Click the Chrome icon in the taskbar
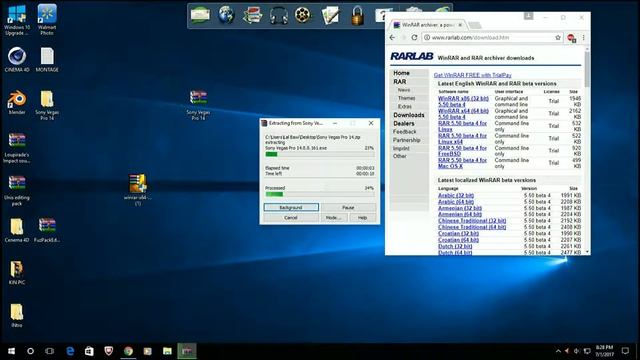Image resolution: width=640 pixels, height=360 pixels. [128, 351]
